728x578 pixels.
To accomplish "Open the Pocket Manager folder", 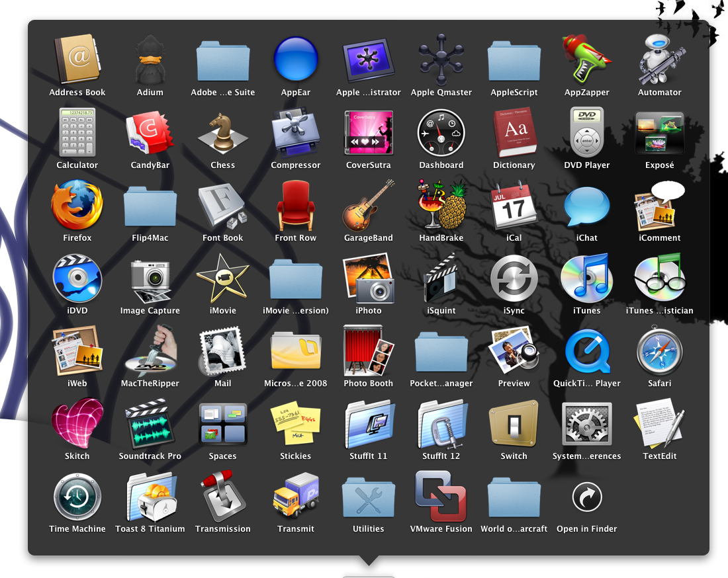I will pyautogui.click(x=441, y=352).
